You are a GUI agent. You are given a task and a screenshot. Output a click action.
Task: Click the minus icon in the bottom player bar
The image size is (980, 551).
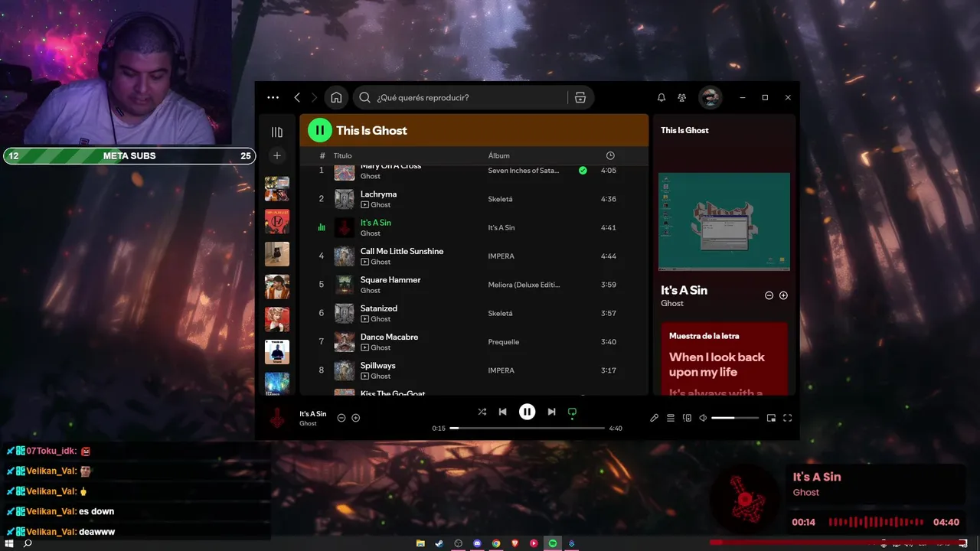341,418
